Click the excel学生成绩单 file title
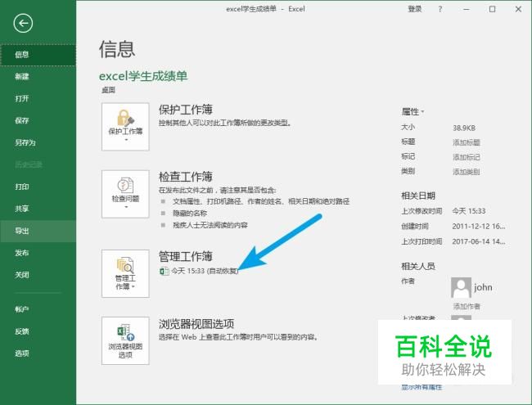 pyautogui.click(x=143, y=76)
